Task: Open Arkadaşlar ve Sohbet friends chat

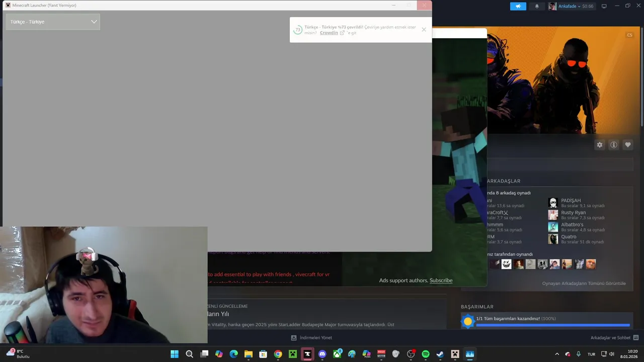Action: tap(614, 338)
